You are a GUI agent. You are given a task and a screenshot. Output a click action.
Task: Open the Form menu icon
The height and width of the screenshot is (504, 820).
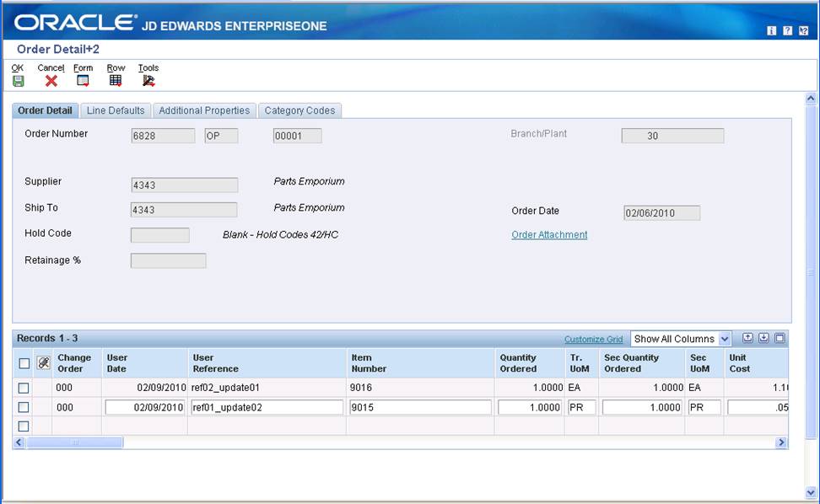point(83,80)
